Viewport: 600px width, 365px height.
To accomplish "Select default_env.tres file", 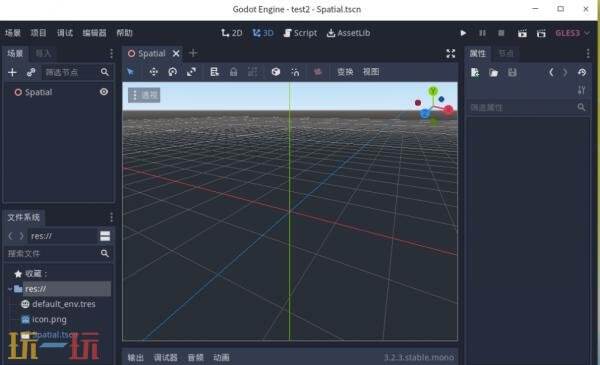I will click(x=64, y=304).
